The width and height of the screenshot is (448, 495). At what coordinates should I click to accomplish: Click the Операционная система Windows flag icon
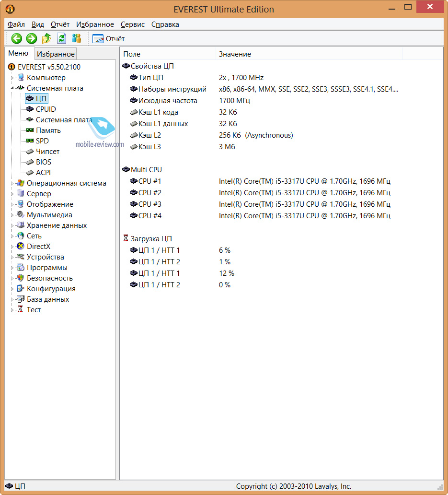point(21,183)
